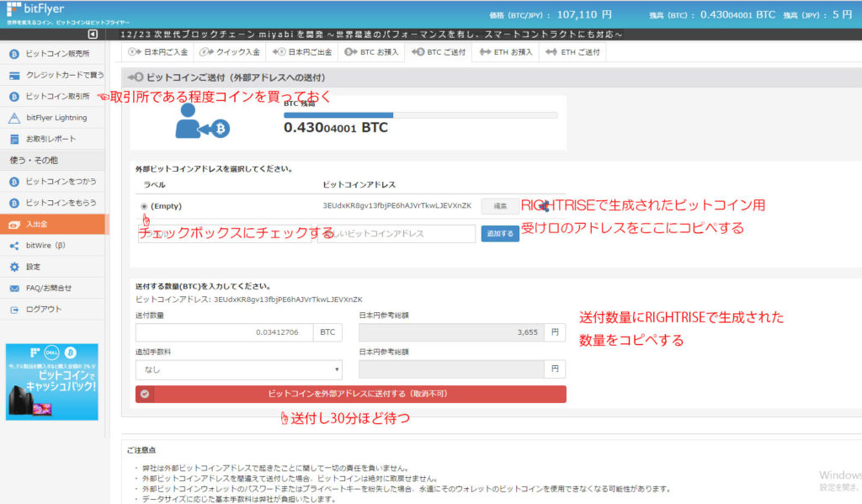The width and height of the screenshot is (862, 504).
Task: Open お取引レポート report icon
Action: (14, 139)
